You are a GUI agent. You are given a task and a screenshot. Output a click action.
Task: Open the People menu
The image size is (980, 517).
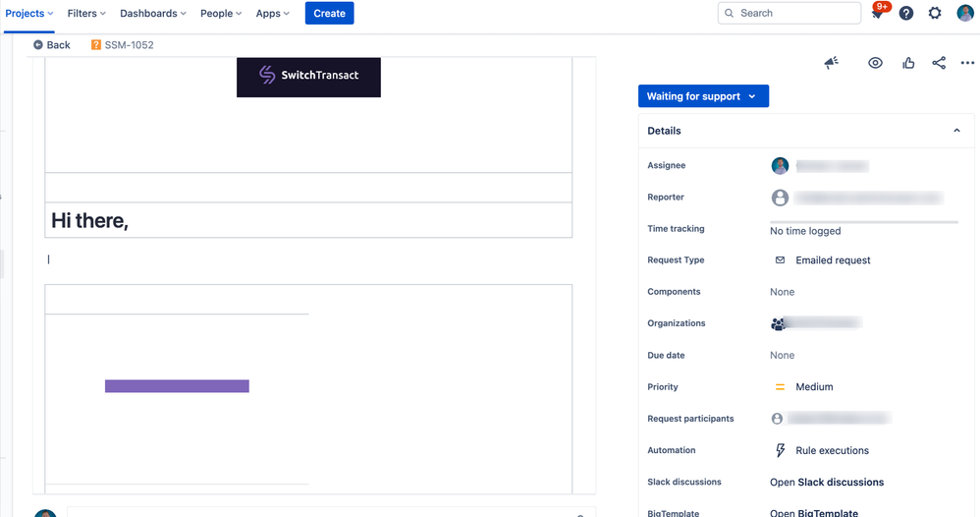pos(221,13)
